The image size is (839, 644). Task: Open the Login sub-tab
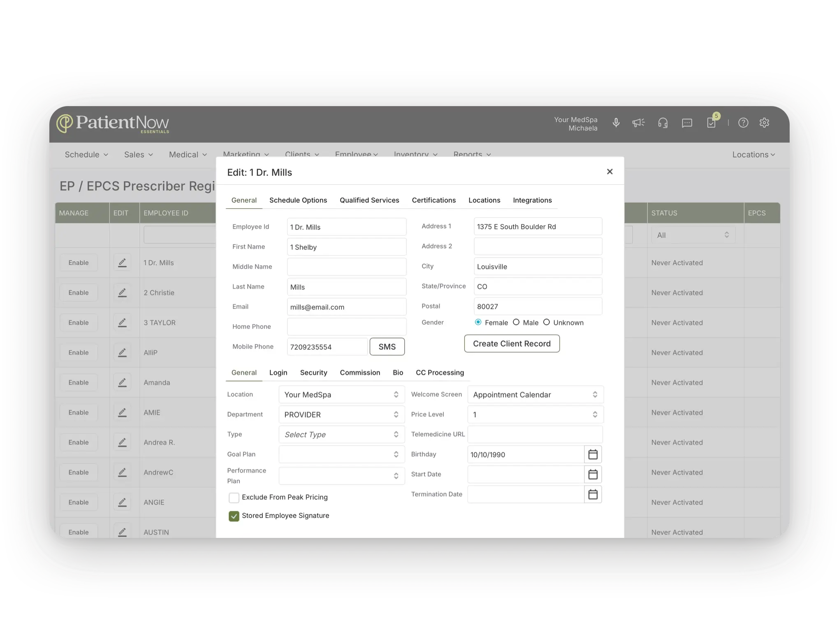point(278,372)
